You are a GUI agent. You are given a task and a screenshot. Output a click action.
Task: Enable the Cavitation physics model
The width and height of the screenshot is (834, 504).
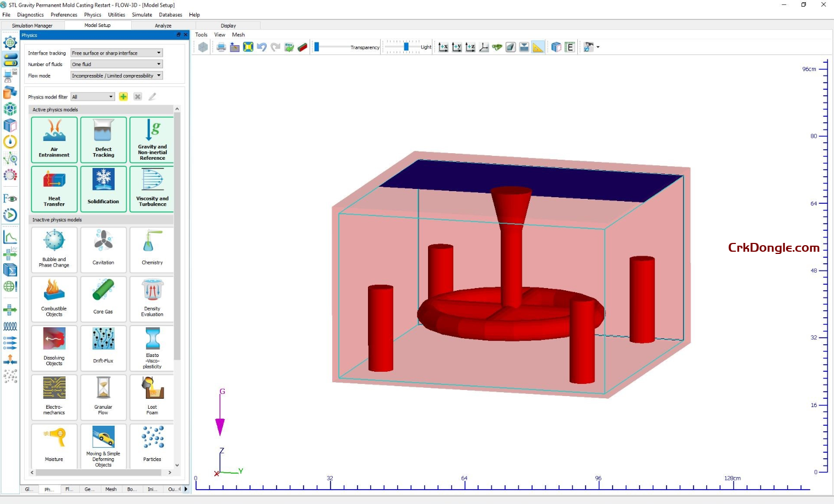coord(103,250)
